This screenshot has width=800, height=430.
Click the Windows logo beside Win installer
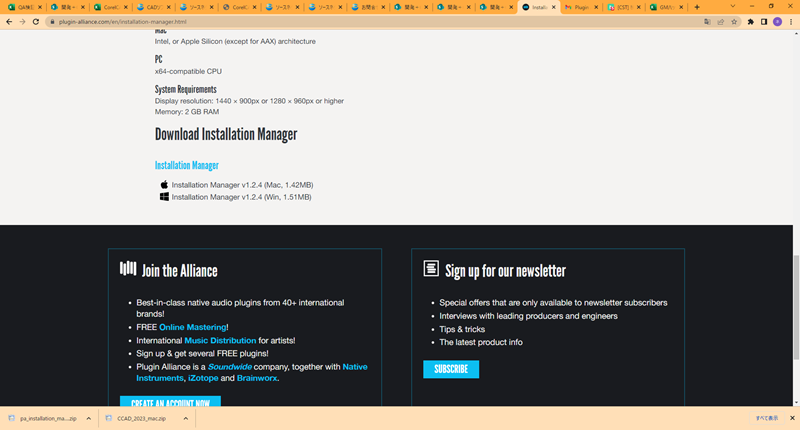coord(164,196)
